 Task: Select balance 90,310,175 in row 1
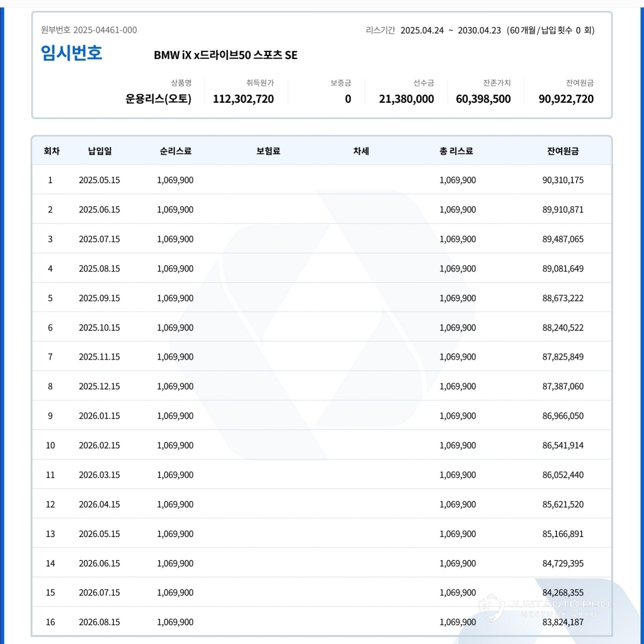tap(563, 180)
